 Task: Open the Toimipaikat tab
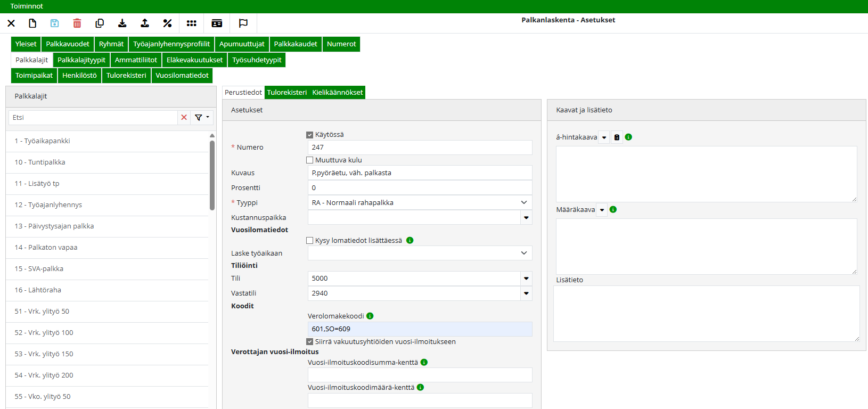[x=34, y=76]
